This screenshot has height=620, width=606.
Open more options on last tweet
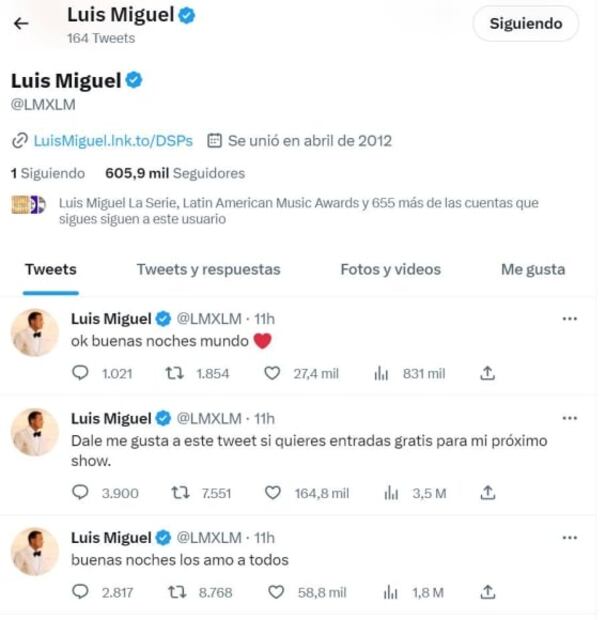pos(570,538)
